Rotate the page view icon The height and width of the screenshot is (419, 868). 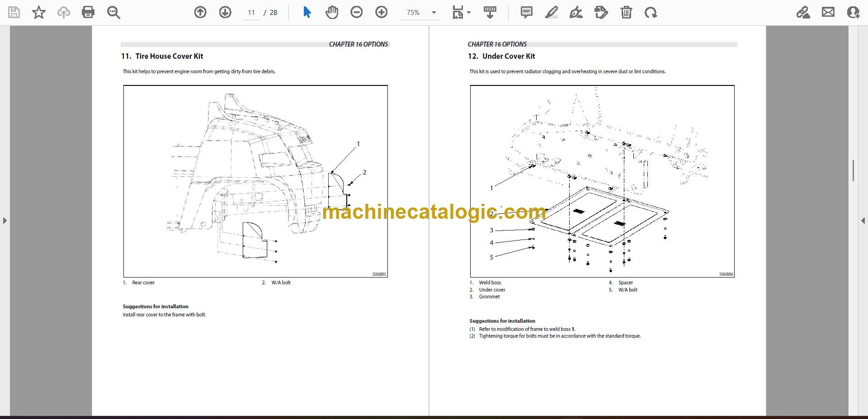[651, 12]
